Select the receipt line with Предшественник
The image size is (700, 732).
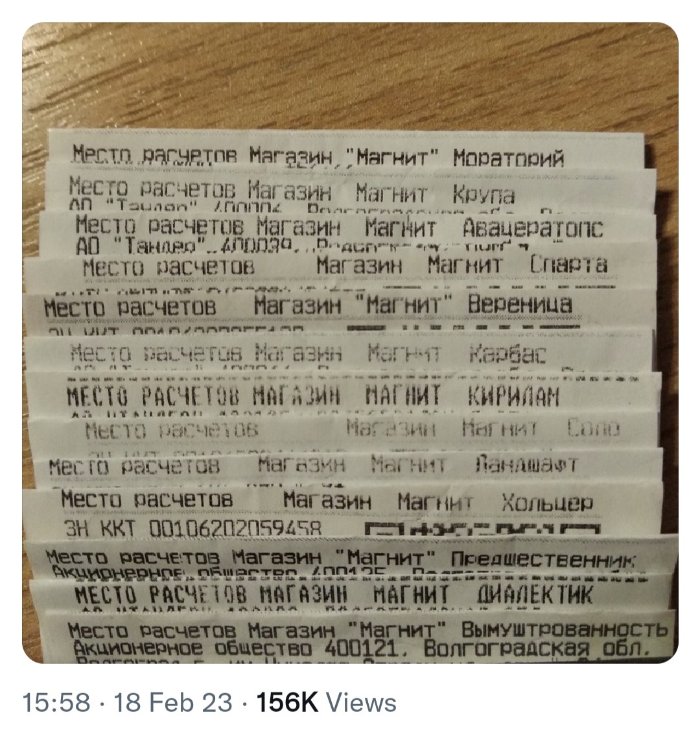tap(340, 557)
